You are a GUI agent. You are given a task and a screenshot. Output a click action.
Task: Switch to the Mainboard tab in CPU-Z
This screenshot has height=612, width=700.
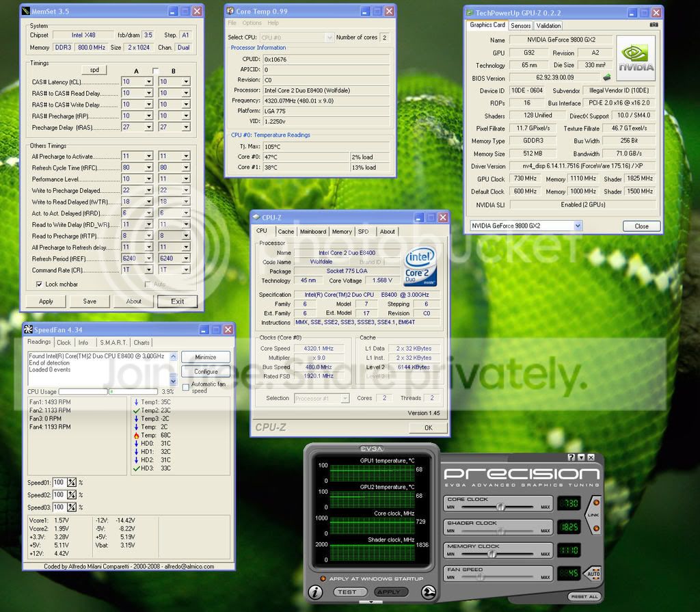pos(313,231)
